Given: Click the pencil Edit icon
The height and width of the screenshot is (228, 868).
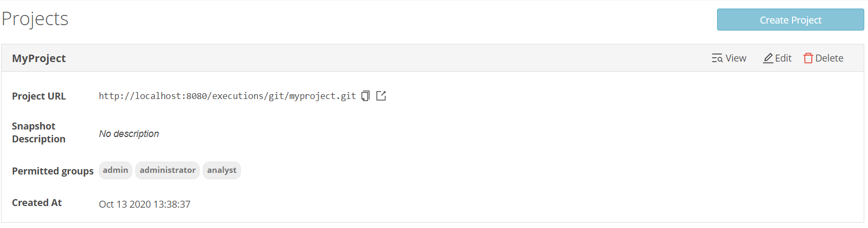Looking at the screenshot, I should point(768,58).
